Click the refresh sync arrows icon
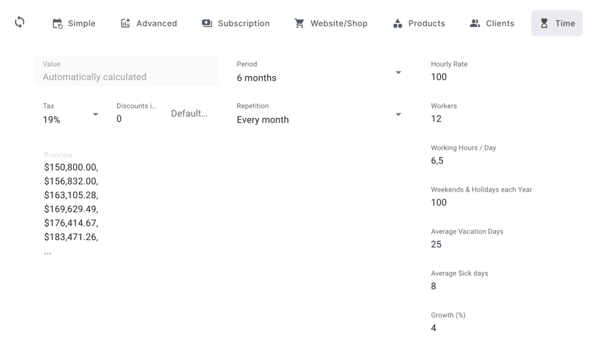Viewport: 613px width, 364px height. point(20,22)
